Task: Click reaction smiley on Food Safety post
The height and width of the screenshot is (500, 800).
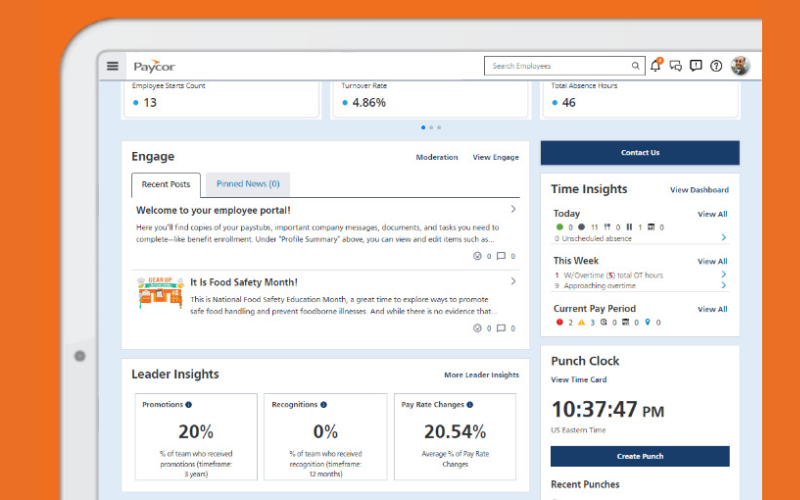Action: tap(477, 328)
